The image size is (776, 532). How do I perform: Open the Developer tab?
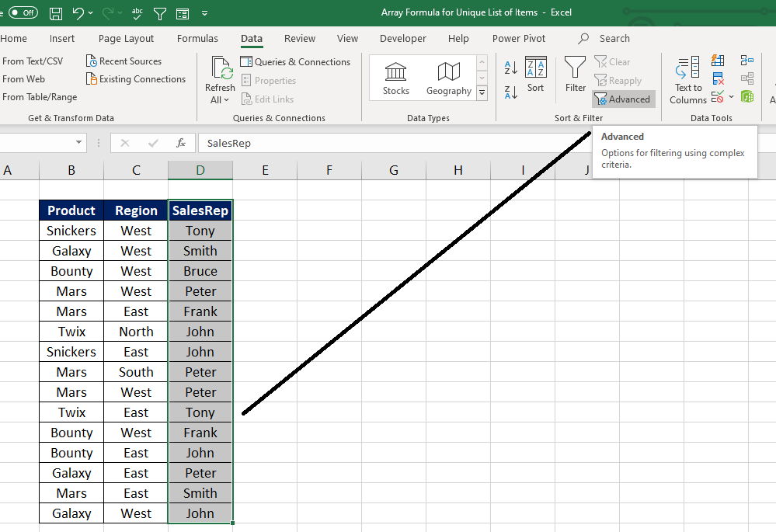[403, 39]
